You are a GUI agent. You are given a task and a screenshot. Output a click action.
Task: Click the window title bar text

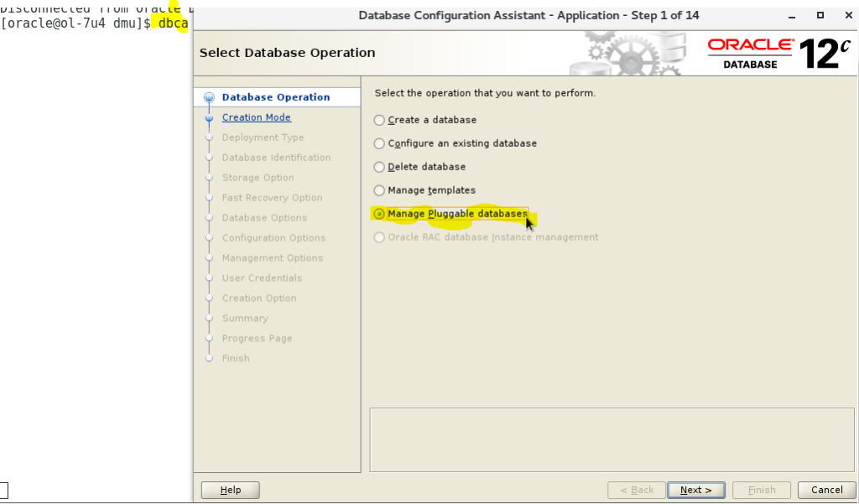tap(528, 15)
